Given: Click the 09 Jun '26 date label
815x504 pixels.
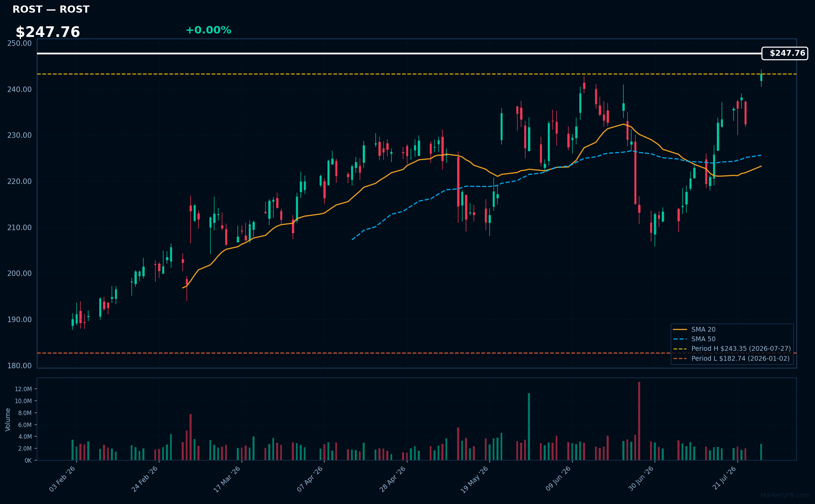Looking at the screenshot, I should (558, 479).
